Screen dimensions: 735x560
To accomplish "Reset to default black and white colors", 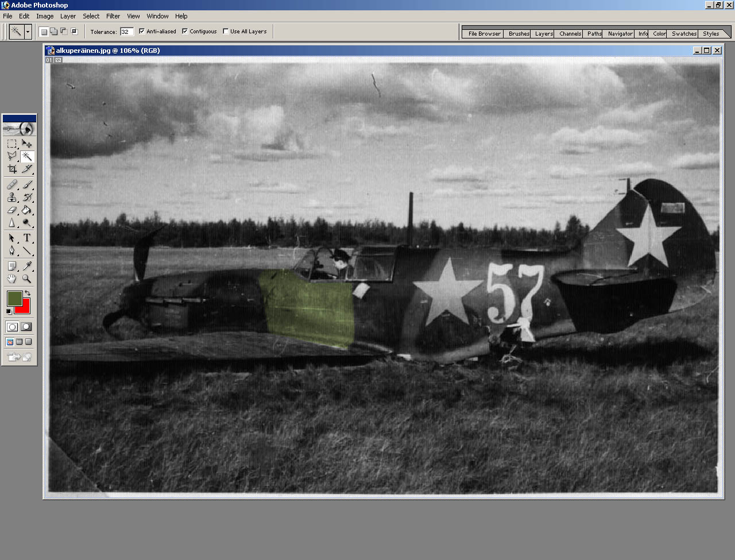I will [x=9, y=311].
